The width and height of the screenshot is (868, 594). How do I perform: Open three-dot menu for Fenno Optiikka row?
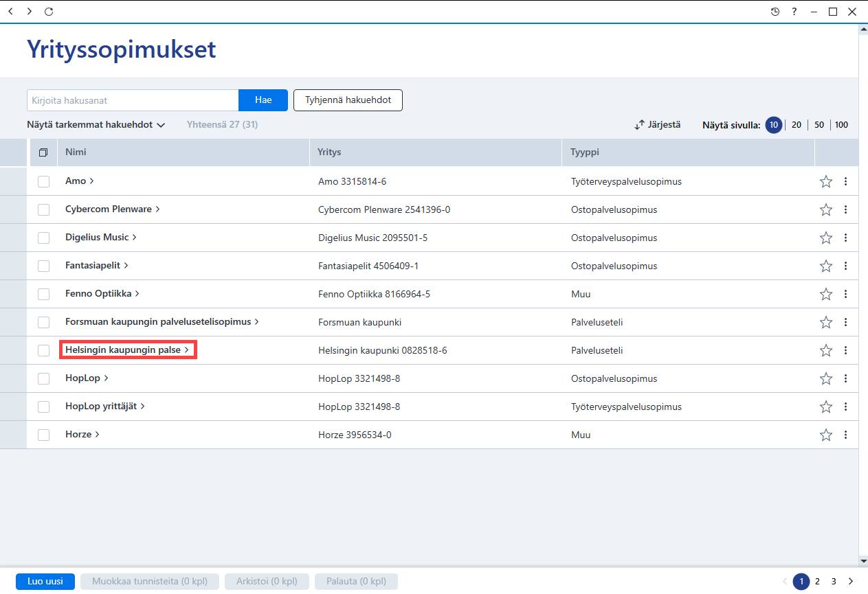pos(845,294)
